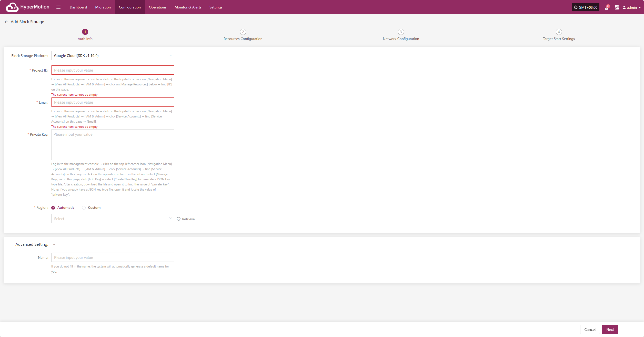Open the GMT+08:00 timezone selector
Screen dimensions: 644x337
tap(586, 7)
